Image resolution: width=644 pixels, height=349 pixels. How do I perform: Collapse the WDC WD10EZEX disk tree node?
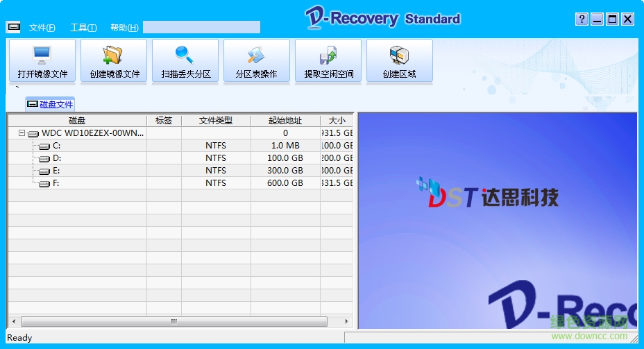tap(22, 133)
